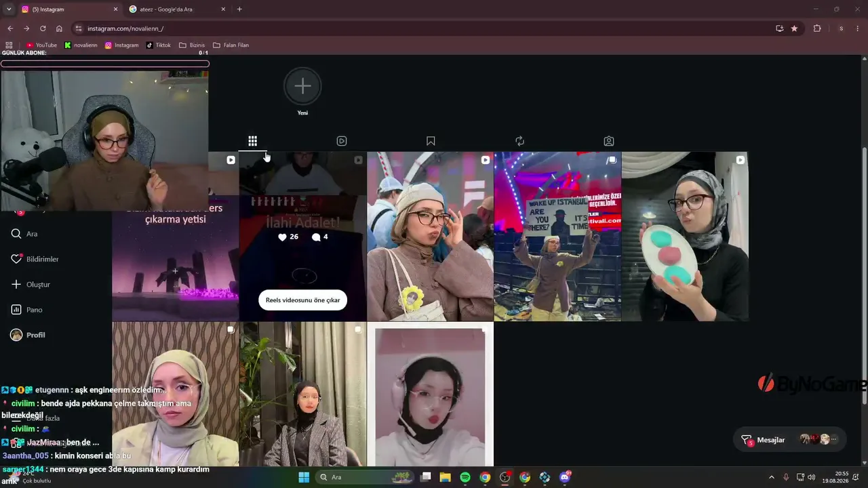Image resolution: width=868 pixels, height=488 pixels.
Task: Close the ateez Google search tab
Action: [223, 9]
